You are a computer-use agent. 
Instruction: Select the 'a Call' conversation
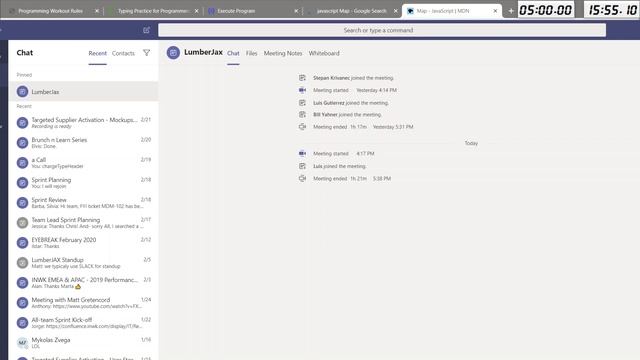tap(83, 162)
